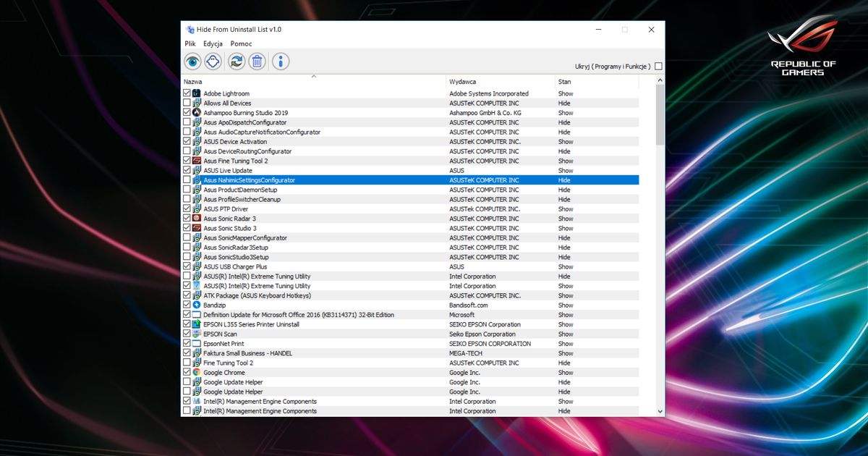Open the Plik menu
This screenshot has width=868, height=456.
click(190, 43)
